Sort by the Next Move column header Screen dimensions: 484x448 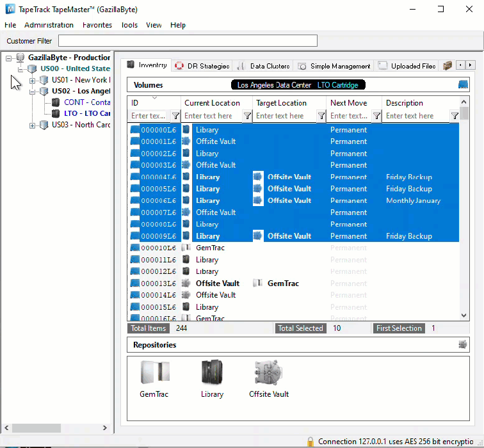[x=354, y=103]
